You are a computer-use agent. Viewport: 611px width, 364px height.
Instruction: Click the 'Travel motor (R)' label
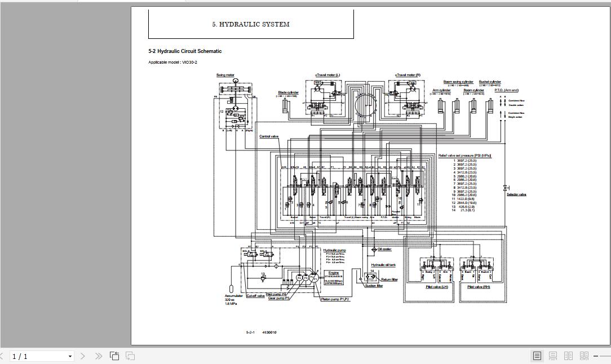[x=408, y=75]
